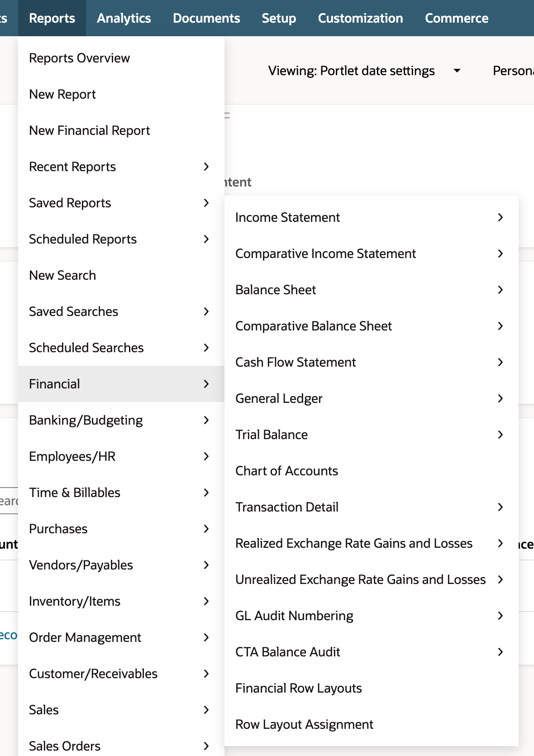Expand Saved Searches submenu chevron
Screen dimensions: 534x756
(206, 311)
